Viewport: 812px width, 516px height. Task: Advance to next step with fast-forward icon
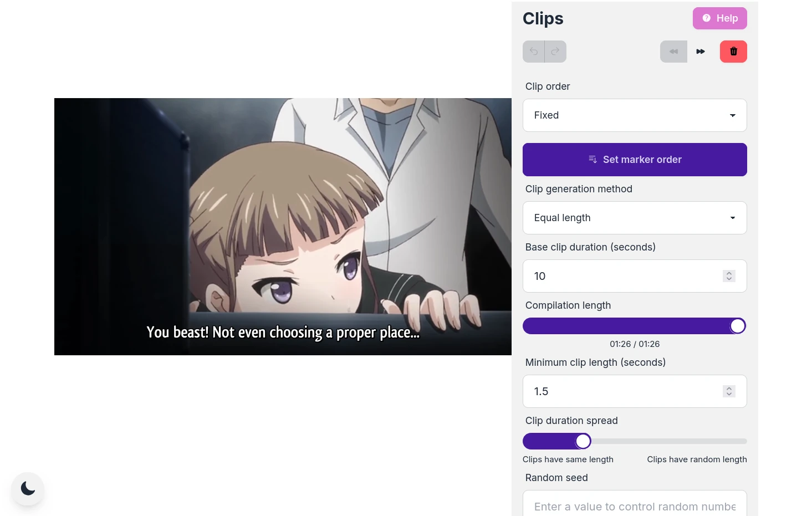pos(701,52)
